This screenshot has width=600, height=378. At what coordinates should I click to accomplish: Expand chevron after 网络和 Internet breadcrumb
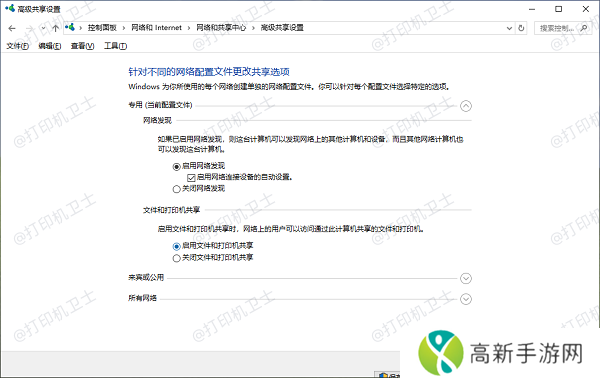[189, 28]
